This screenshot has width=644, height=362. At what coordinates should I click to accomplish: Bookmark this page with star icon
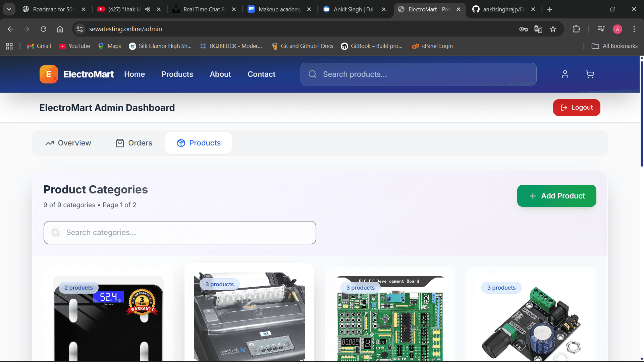[553, 29]
